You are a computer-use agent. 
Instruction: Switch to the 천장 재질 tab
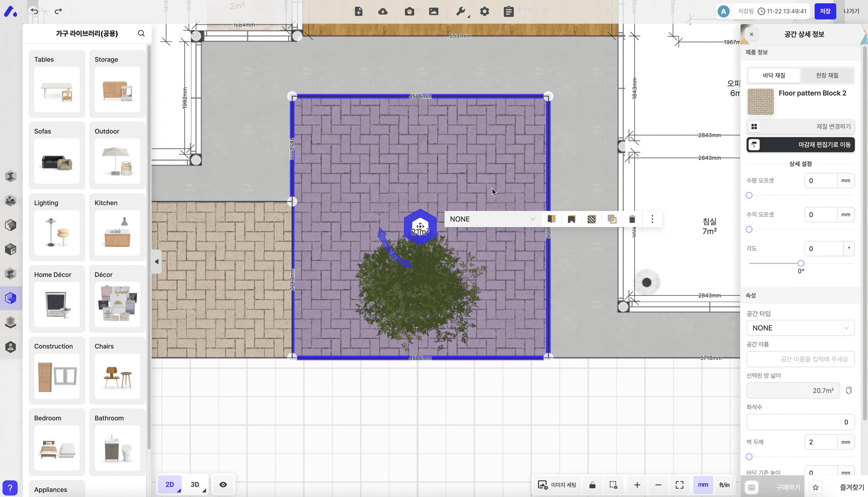(827, 75)
